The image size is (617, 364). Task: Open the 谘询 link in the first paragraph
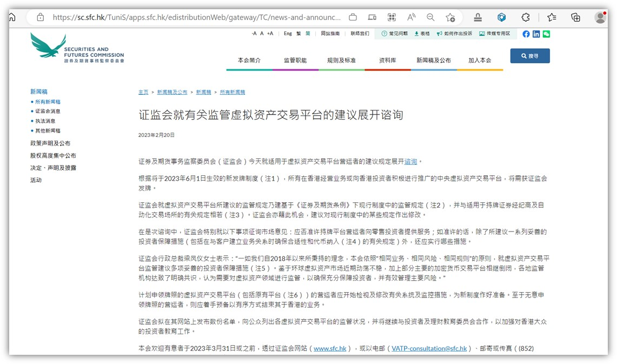click(x=410, y=161)
